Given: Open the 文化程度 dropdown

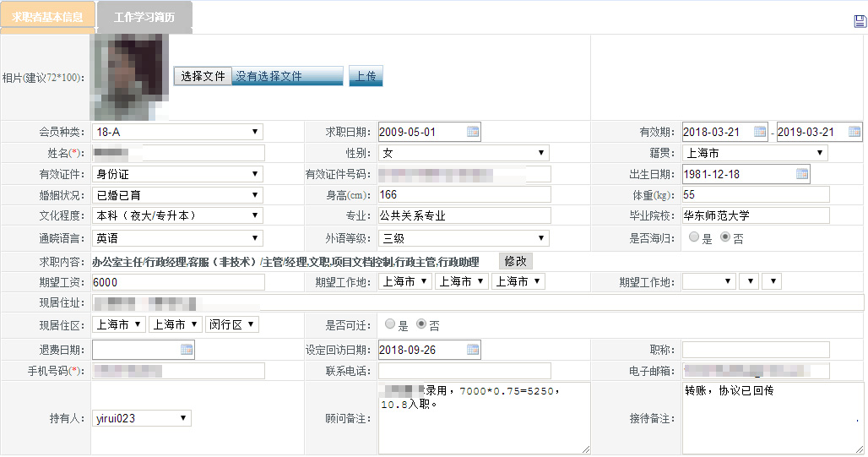Looking at the screenshot, I should [x=177, y=215].
